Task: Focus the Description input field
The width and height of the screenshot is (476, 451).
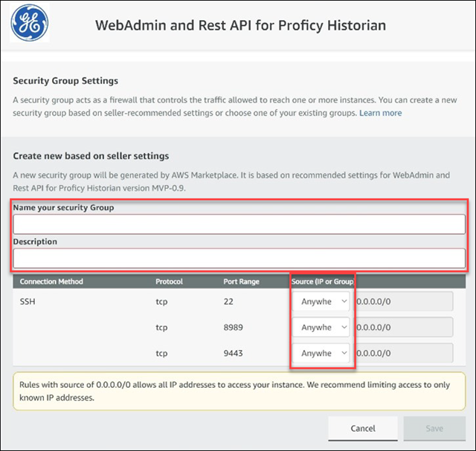Action: pos(239,258)
